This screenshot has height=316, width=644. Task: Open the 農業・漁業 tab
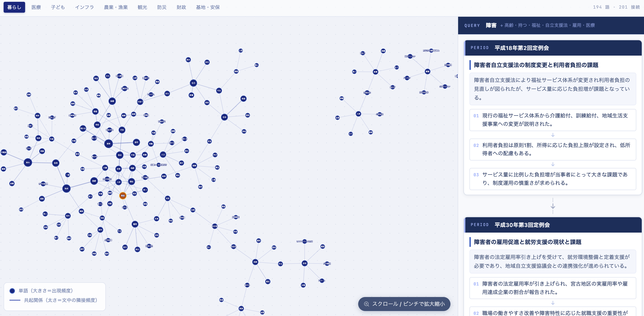point(116,7)
